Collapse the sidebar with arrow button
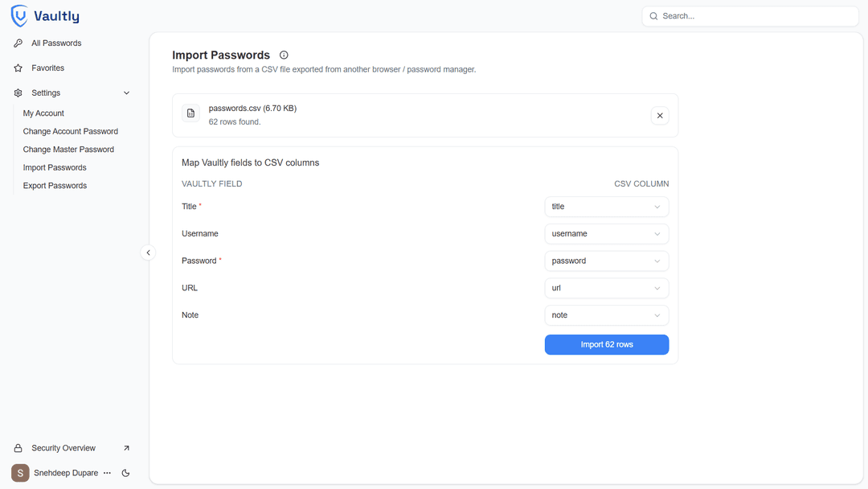868x489 pixels. click(x=148, y=253)
